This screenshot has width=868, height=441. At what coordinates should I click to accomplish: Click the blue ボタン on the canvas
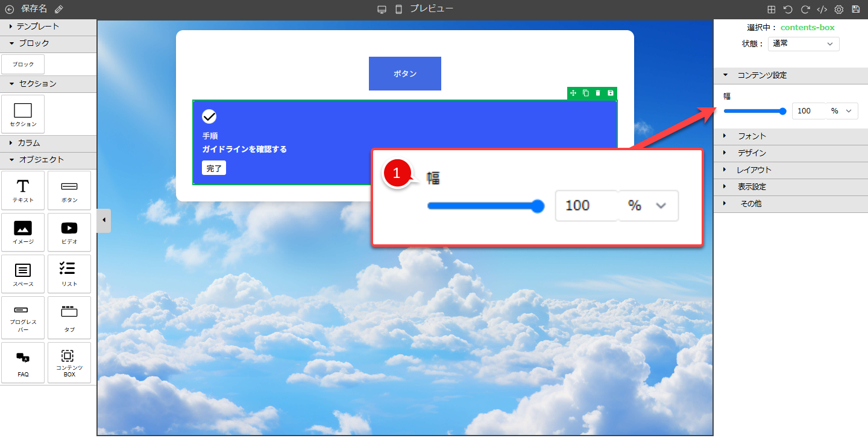click(404, 74)
